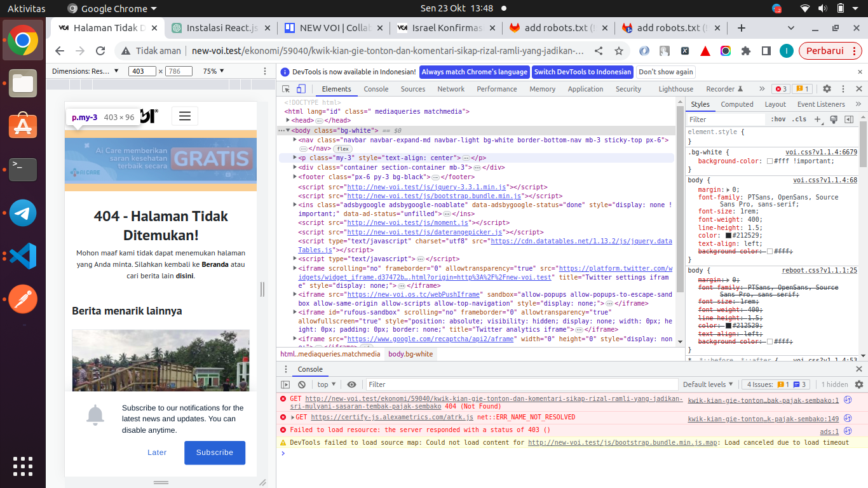This screenshot has height=488, width=868.
Task: Expand the certify-js alexametrics GET error
Action: (292, 417)
